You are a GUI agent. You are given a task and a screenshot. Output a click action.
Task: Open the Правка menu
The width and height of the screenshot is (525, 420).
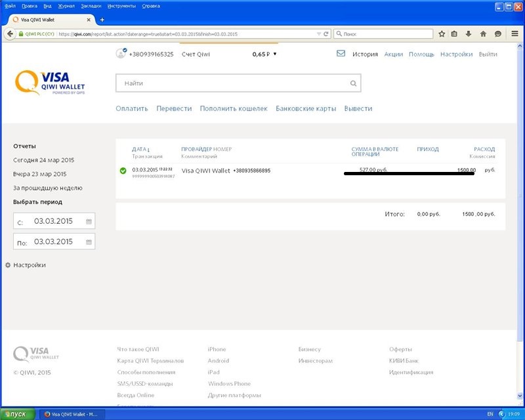click(30, 6)
